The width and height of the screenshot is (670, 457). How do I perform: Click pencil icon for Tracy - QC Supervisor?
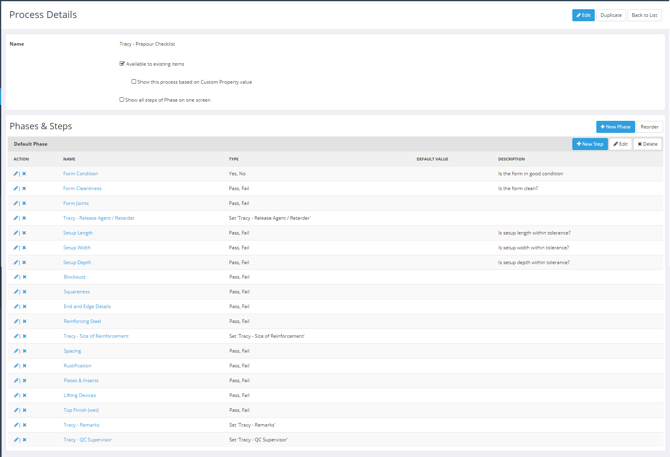16,440
